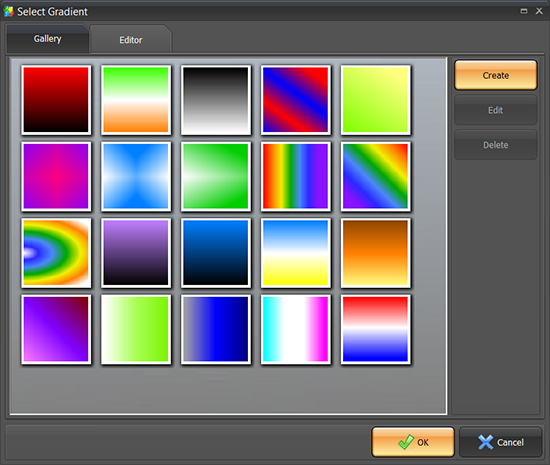This screenshot has height=465, width=550.
Task: Choose the diagonal rainbow gradient swatch
Action: (376, 176)
